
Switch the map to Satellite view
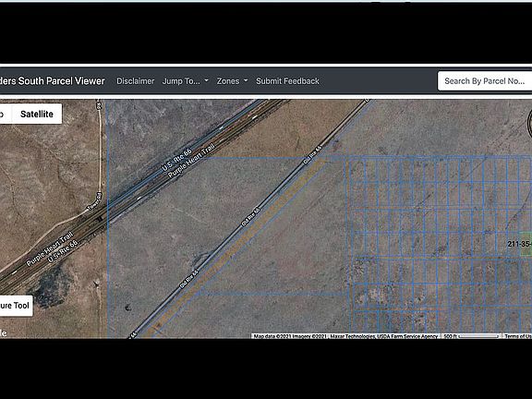(37, 114)
